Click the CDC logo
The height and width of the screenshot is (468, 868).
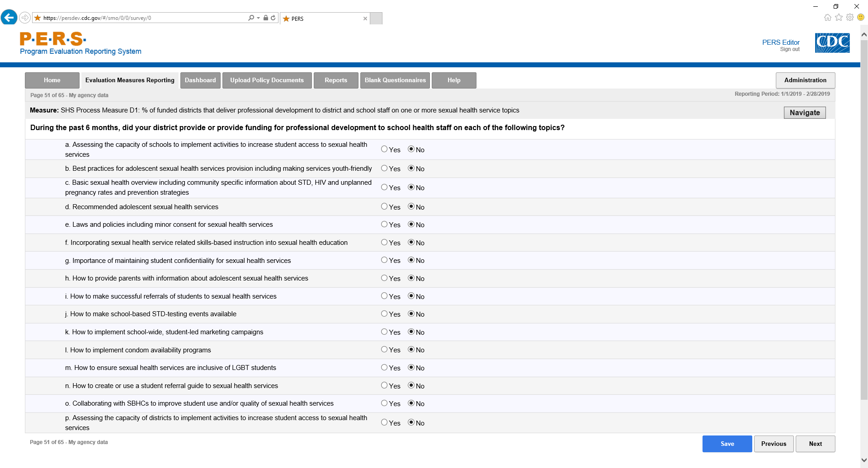(x=832, y=43)
